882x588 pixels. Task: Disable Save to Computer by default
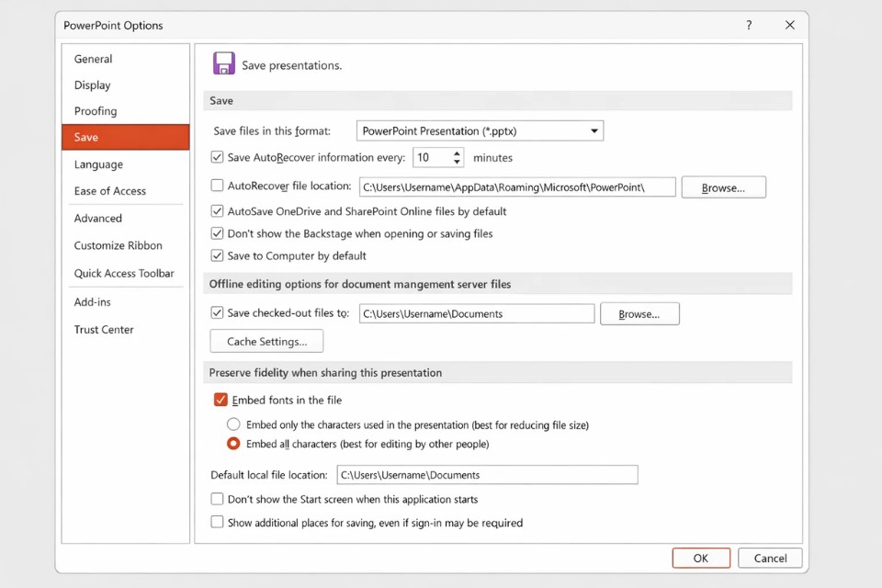tap(217, 256)
